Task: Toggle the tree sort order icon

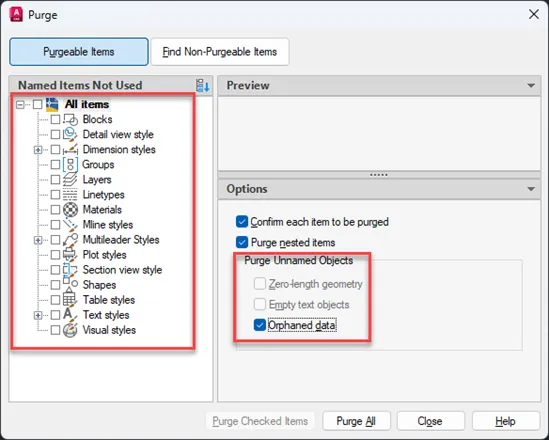Action: pos(203,85)
